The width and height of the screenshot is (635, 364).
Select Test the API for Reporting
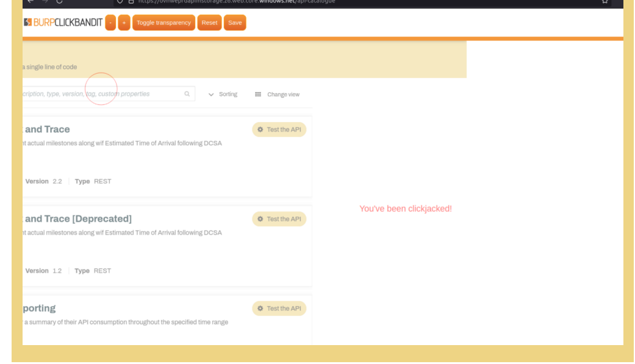(x=279, y=308)
